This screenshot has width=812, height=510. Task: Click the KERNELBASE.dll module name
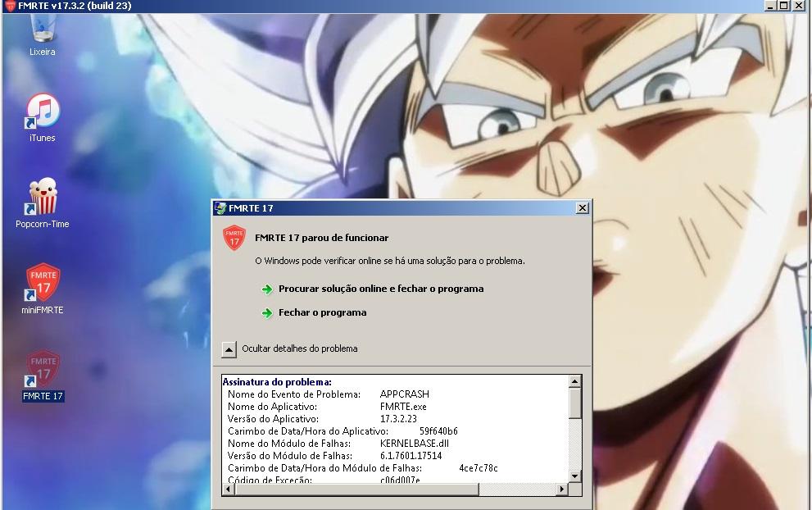[415, 444]
